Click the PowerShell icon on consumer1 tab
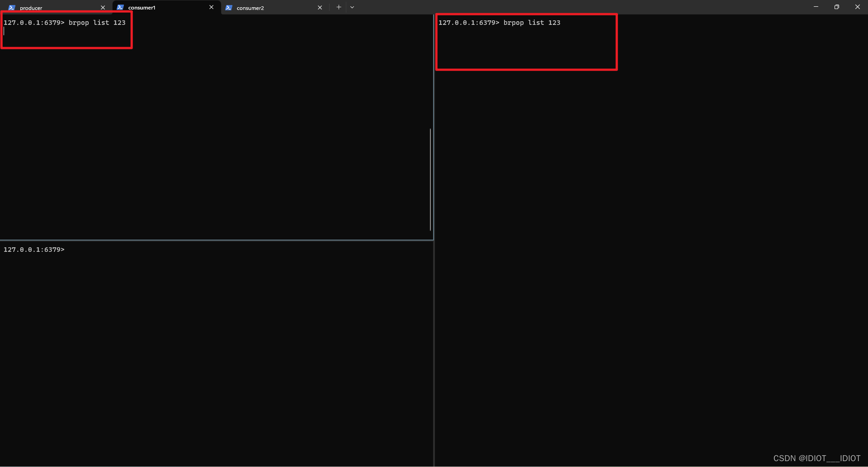Image resolution: width=868 pixels, height=467 pixels. (x=120, y=7)
